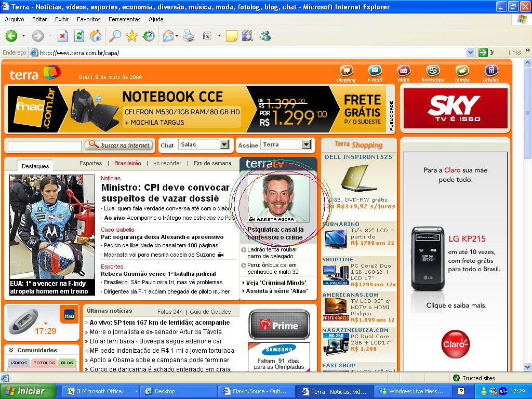532x399 pixels.
Task: Stop page loading with the red X icon
Action: point(62,36)
